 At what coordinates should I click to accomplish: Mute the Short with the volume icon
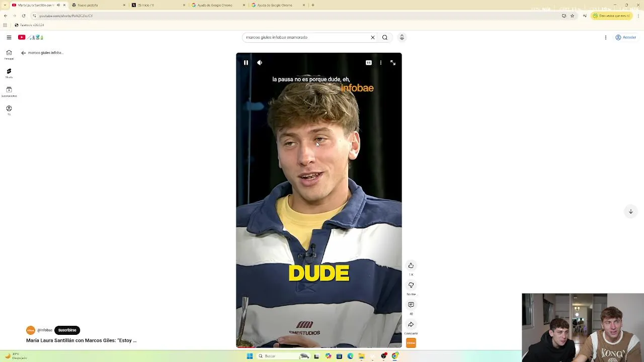pos(260,63)
